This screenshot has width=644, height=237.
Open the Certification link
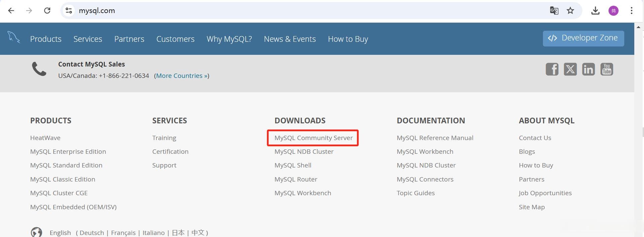[170, 151]
